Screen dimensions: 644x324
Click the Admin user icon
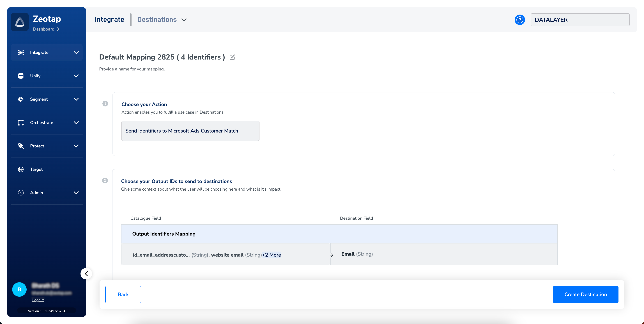click(x=21, y=193)
